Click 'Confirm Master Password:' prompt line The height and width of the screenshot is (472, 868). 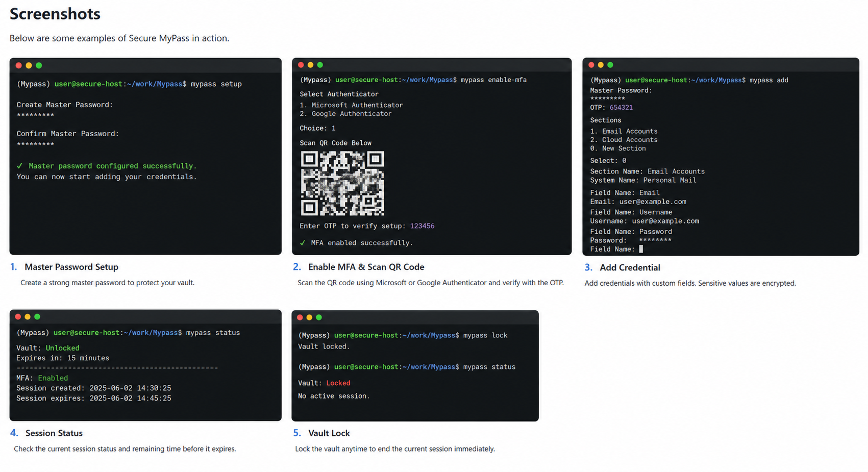pyautogui.click(x=68, y=134)
